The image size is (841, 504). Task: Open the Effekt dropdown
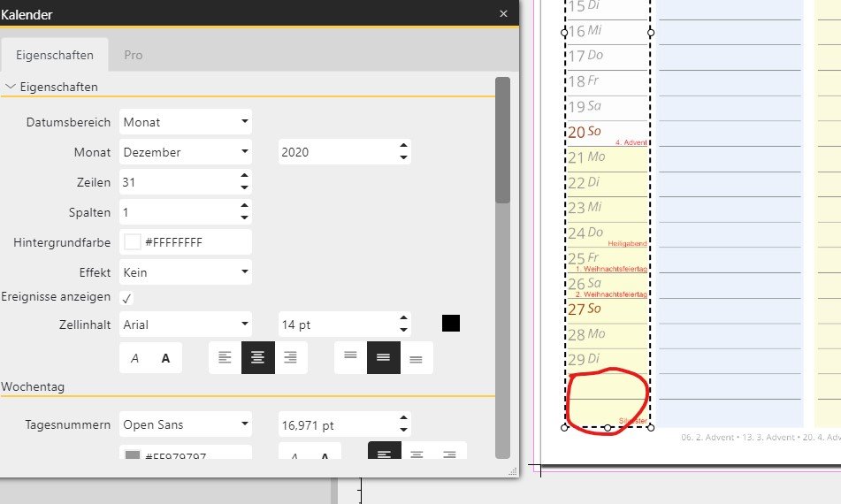click(186, 272)
